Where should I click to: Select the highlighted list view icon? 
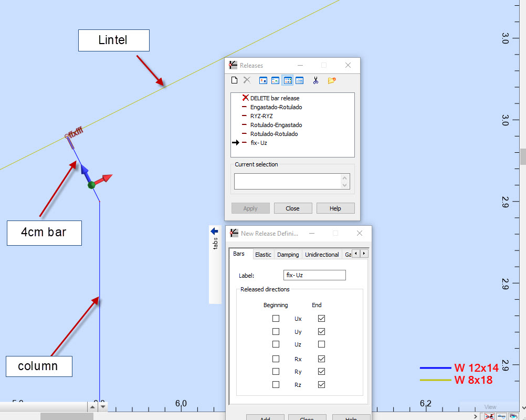288,80
